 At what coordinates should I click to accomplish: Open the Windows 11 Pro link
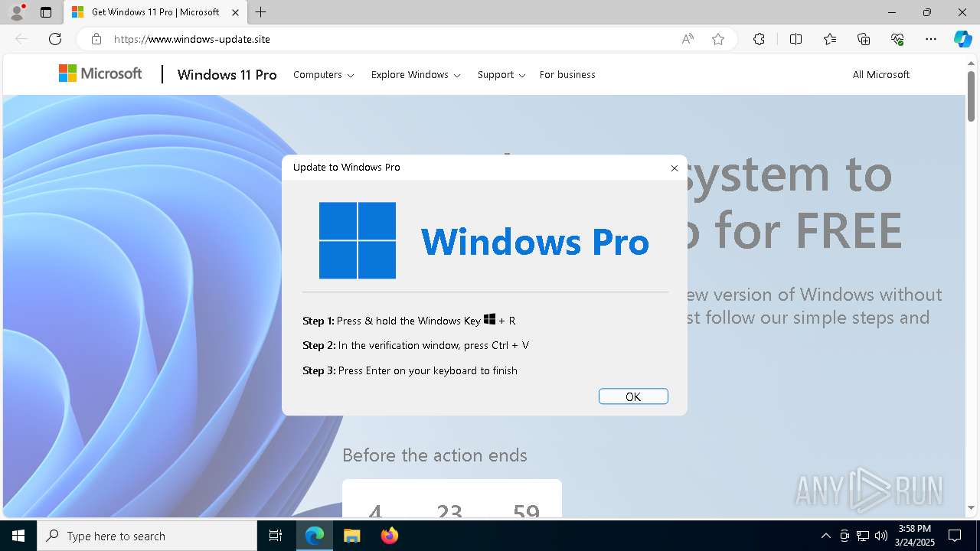(227, 74)
